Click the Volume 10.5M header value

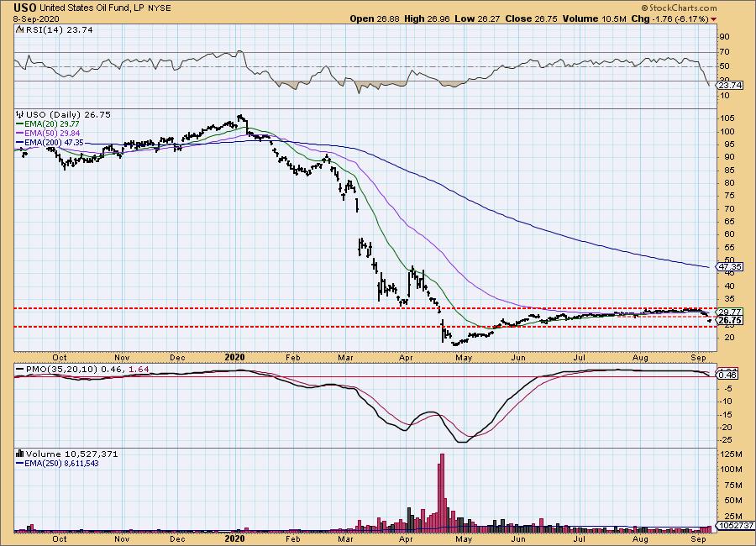594,18
